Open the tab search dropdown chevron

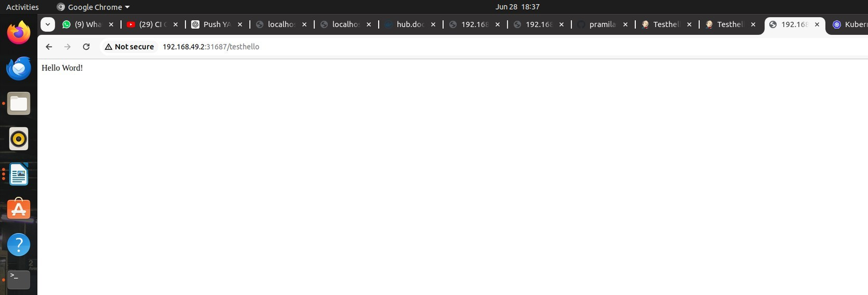tap(48, 24)
